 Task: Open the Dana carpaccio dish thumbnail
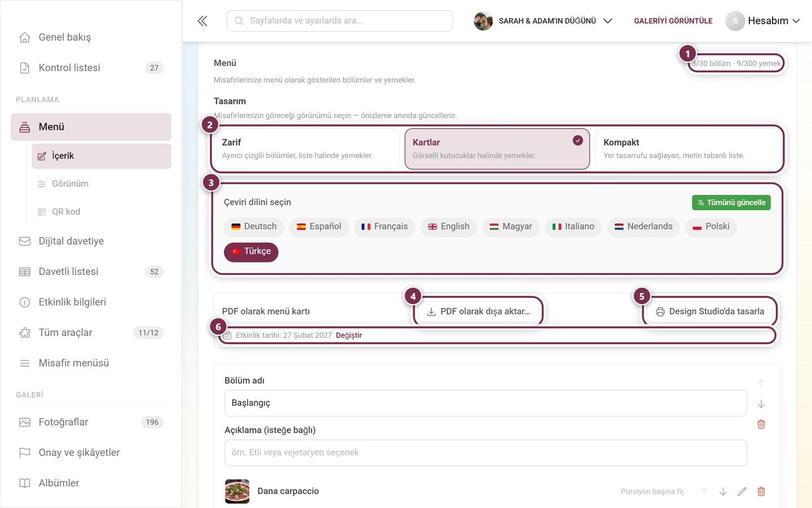[237, 491]
